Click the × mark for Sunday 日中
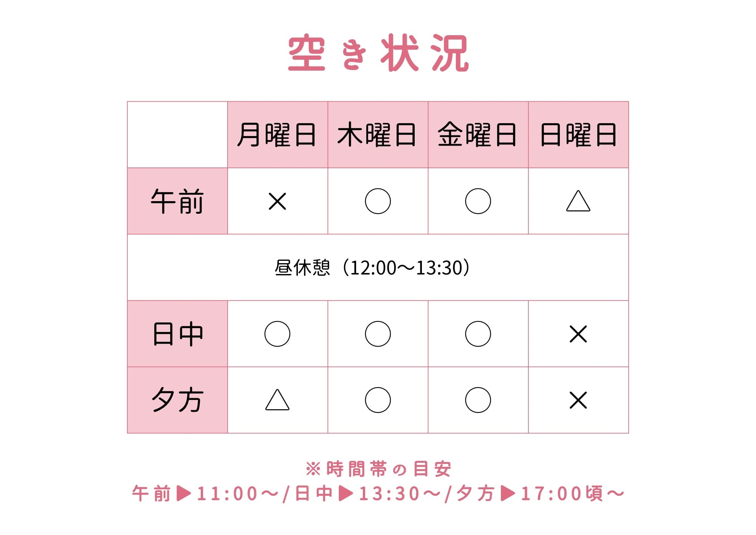The image size is (756, 535). tap(578, 334)
